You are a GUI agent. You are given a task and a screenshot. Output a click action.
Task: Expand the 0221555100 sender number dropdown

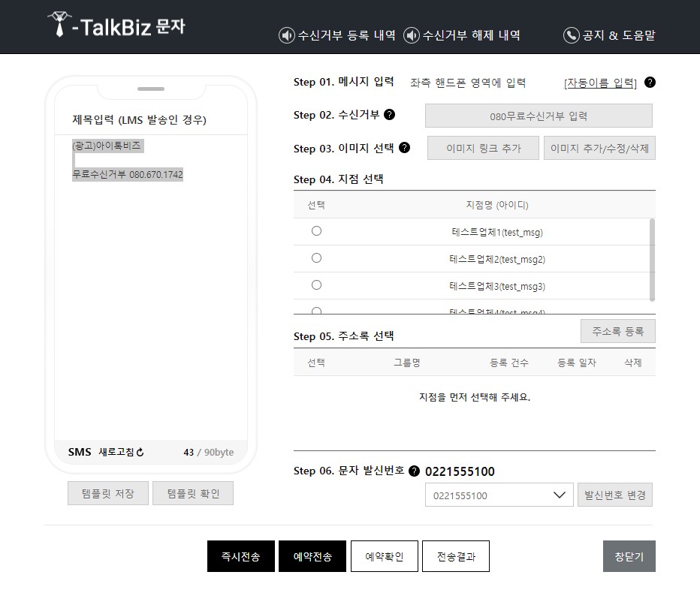(557, 495)
